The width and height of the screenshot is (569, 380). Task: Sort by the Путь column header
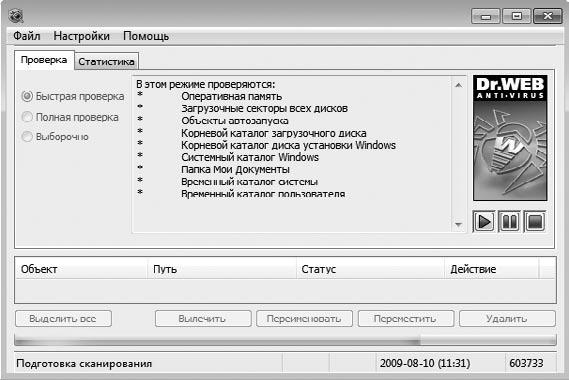point(222,269)
